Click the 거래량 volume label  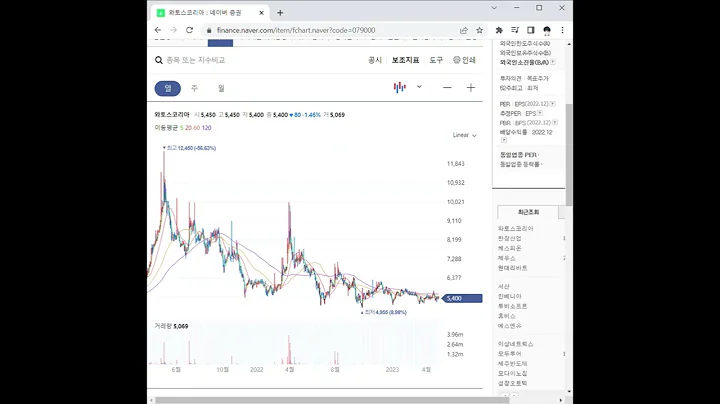pyautogui.click(x=163, y=326)
